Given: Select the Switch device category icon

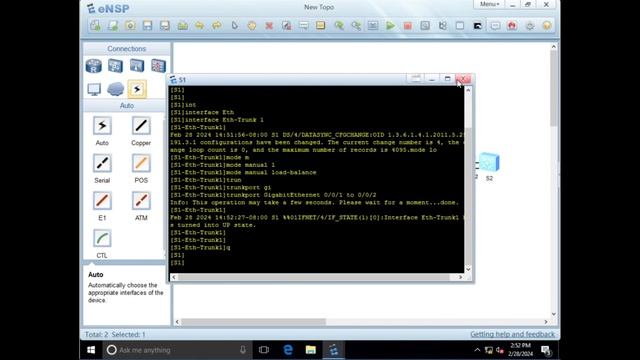Looking at the screenshot, I should click(x=115, y=66).
